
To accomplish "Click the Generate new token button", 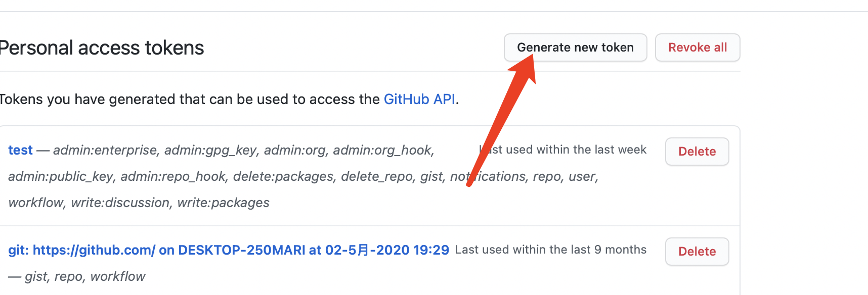I will [575, 47].
